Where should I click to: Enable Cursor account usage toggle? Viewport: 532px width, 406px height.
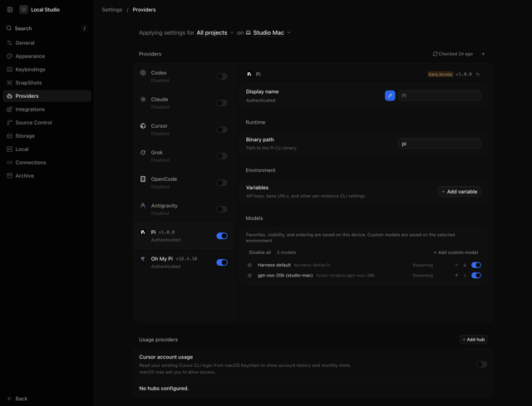pos(481,364)
